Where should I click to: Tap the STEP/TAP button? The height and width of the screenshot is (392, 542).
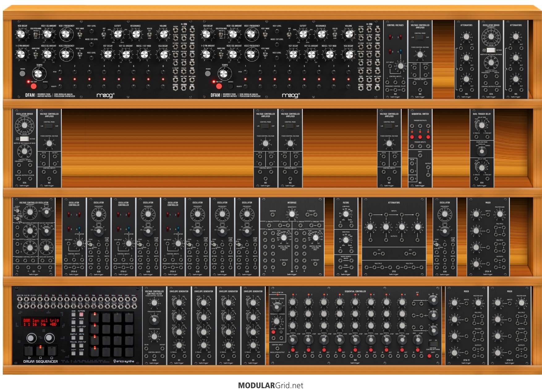[x=81, y=346]
